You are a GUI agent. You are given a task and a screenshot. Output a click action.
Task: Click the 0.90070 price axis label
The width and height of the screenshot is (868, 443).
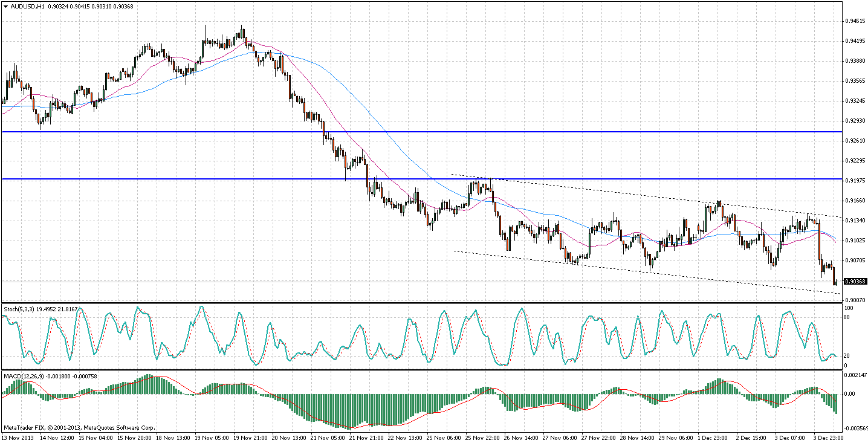tap(854, 300)
